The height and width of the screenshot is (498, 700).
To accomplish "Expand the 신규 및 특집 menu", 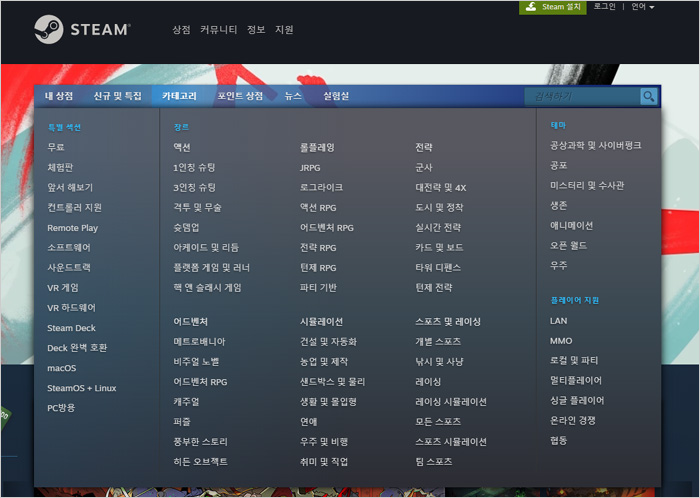I will coord(118,96).
